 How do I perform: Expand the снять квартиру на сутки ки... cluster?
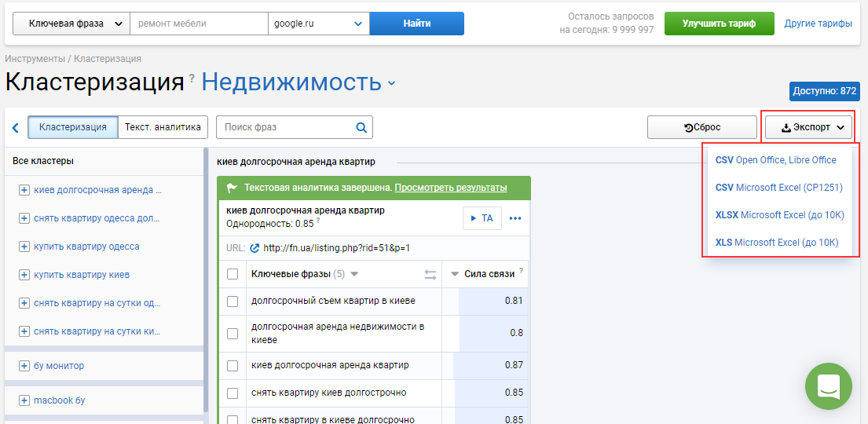click(24, 331)
